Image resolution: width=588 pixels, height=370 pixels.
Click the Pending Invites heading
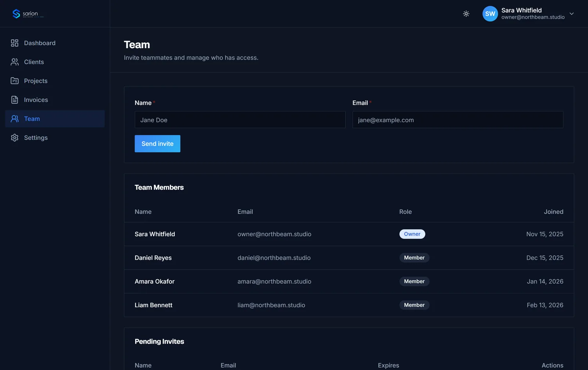tap(159, 341)
